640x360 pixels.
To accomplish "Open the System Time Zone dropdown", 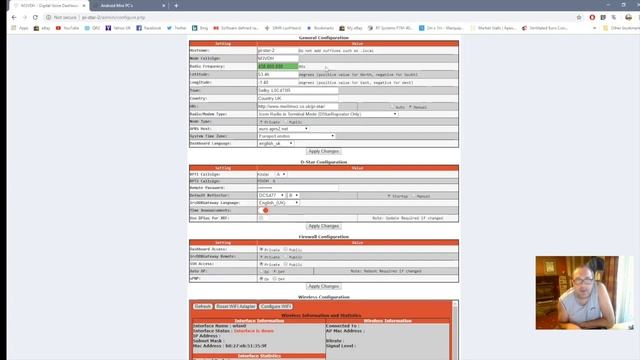I will pos(296,136).
